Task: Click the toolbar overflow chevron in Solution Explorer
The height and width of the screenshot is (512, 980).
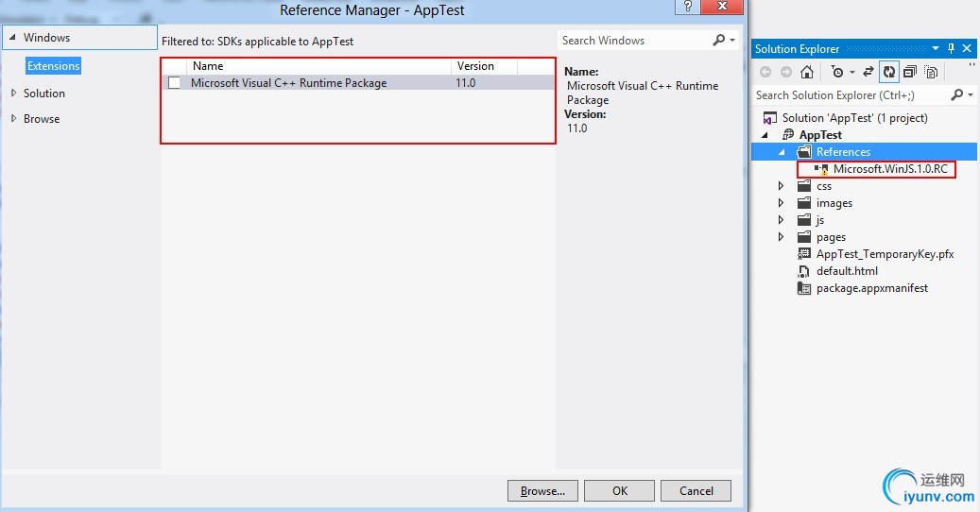Action: pyautogui.click(x=971, y=64)
